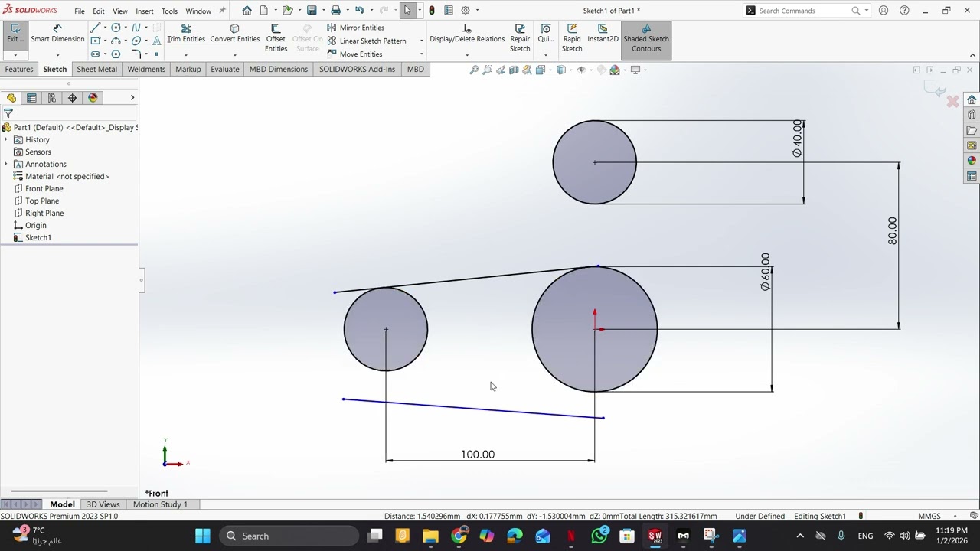The image size is (980, 551).
Task: Click the Offset Entities tool
Action: (x=276, y=38)
